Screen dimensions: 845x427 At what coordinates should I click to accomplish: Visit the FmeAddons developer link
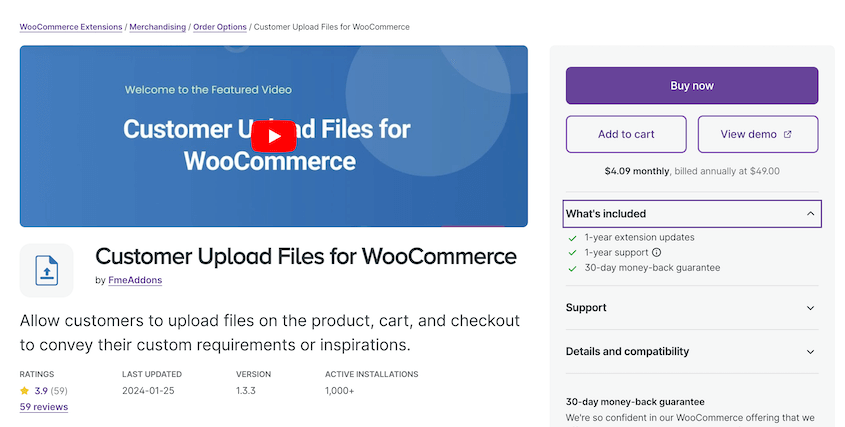click(x=135, y=280)
